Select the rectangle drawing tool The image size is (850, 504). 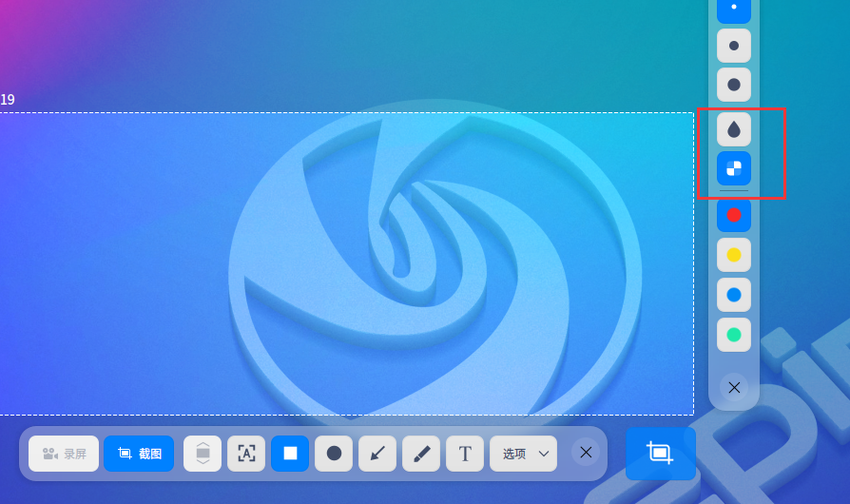[x=290, y=453]
